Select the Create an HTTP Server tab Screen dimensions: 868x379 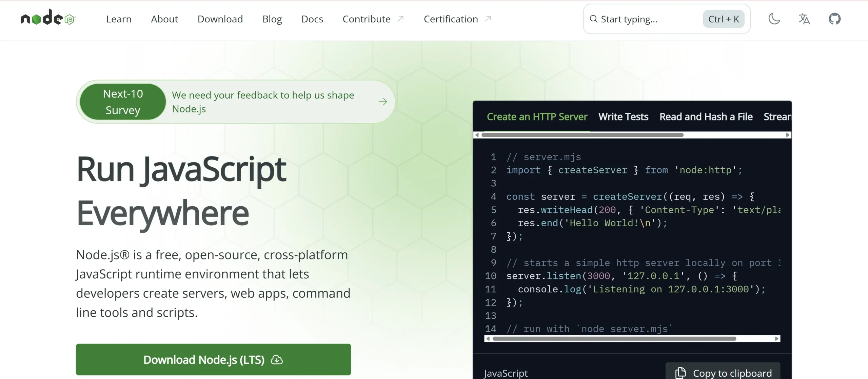pyautogui.click(x=537, y=117)
